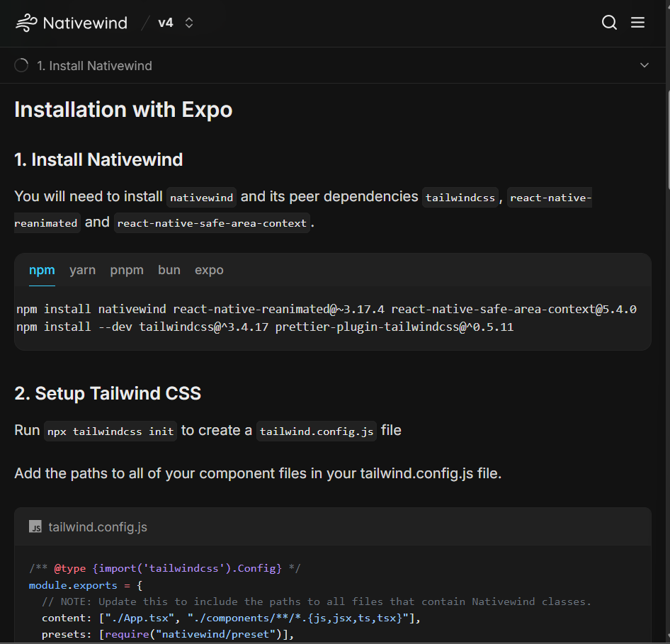Select the npm tab
The width and height of the screenshot is (670, 644).
(42, 270)
